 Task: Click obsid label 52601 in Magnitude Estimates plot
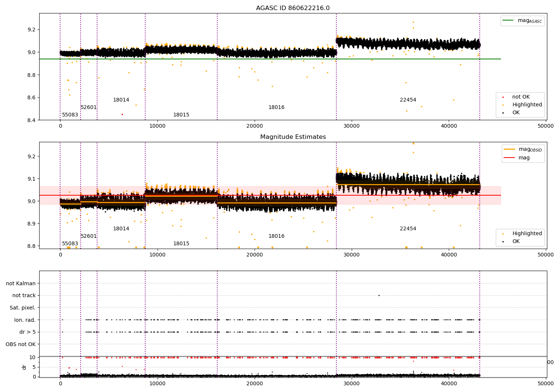tap(89, 236)
